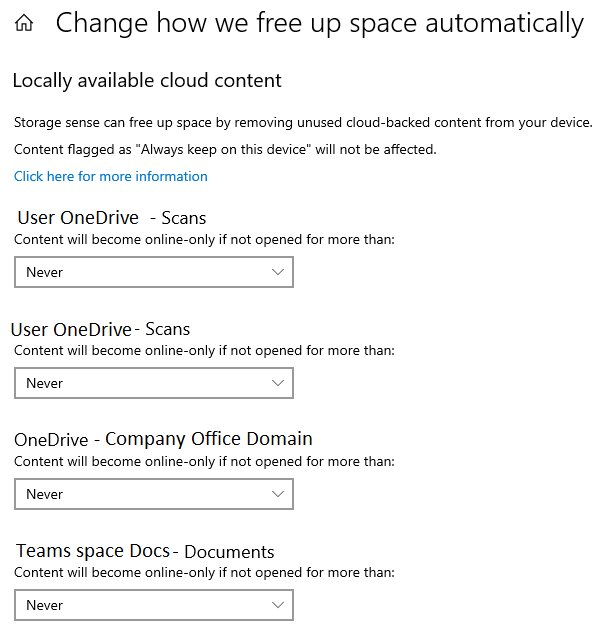Click the 'Change how we free up space automatically' title
Image resolution: width=614 pixels, height=631 pixels.
click(319, 23)
